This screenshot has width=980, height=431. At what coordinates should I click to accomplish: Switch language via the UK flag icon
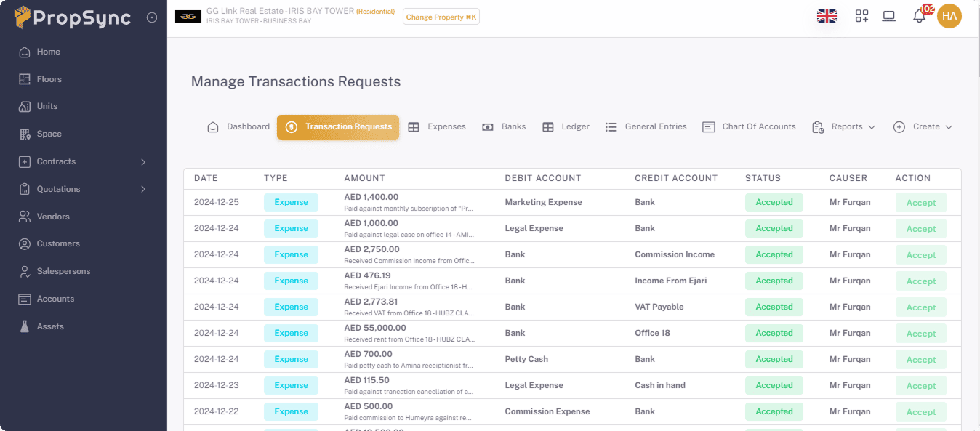(x=827, y=16)
